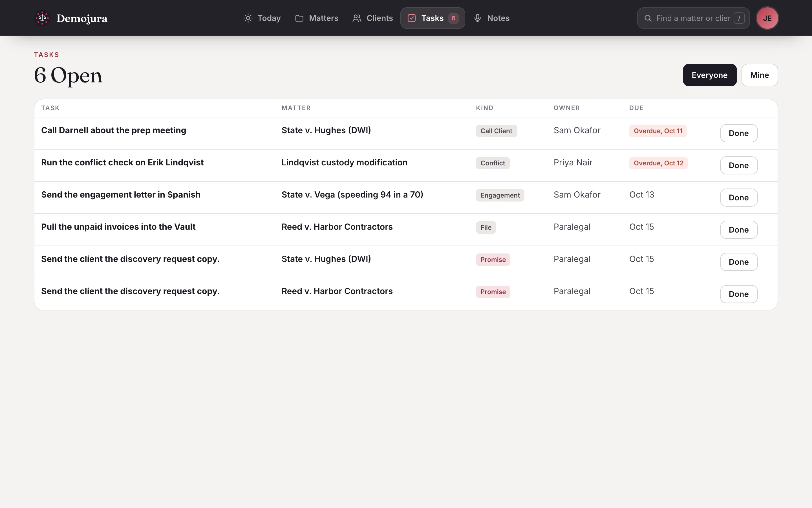812x508 pixels.
Task: Select the Conflict kind tag
Action: tap(493, 163)
